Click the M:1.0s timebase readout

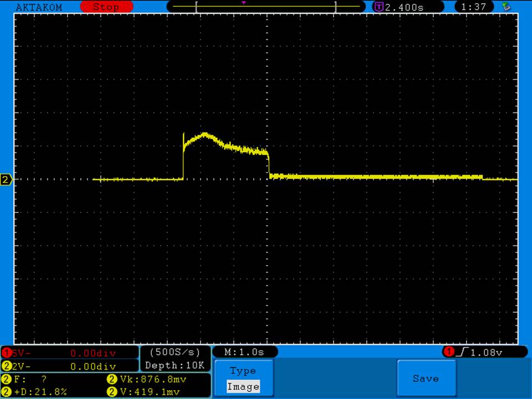(244, 352)
